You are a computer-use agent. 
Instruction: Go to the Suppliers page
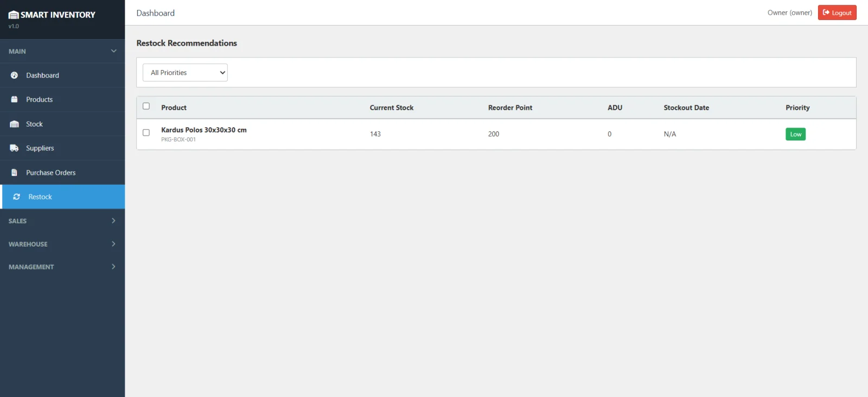tap(40, 148)
